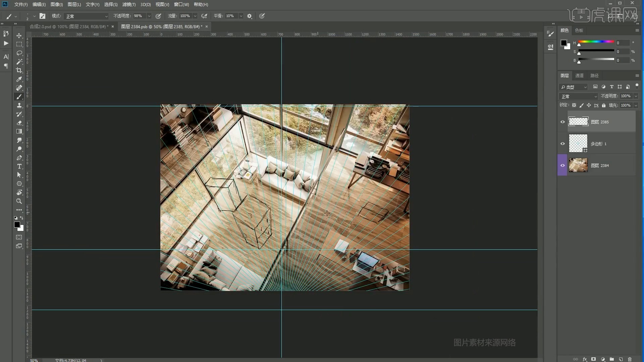Toggle Quick Mask mode
Viewport: 644px width, 362px height.
pyautogui.click(x=19, y=237)
